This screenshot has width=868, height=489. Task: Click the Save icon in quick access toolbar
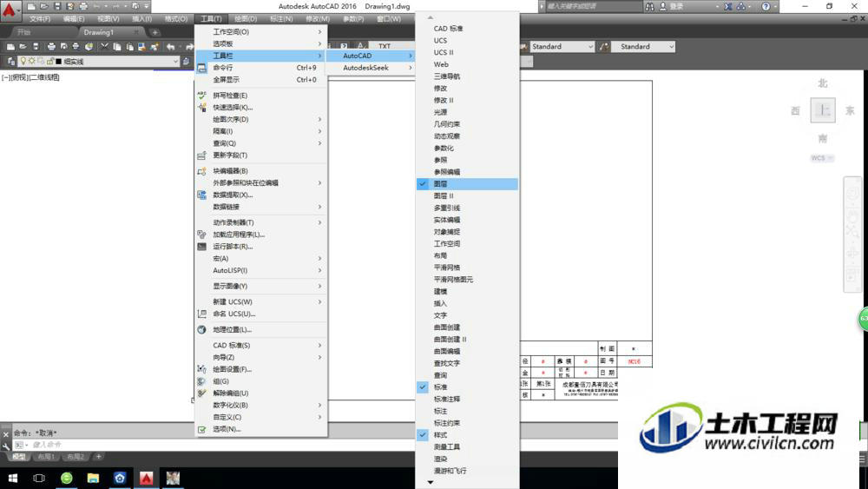[x=57, y=7]
